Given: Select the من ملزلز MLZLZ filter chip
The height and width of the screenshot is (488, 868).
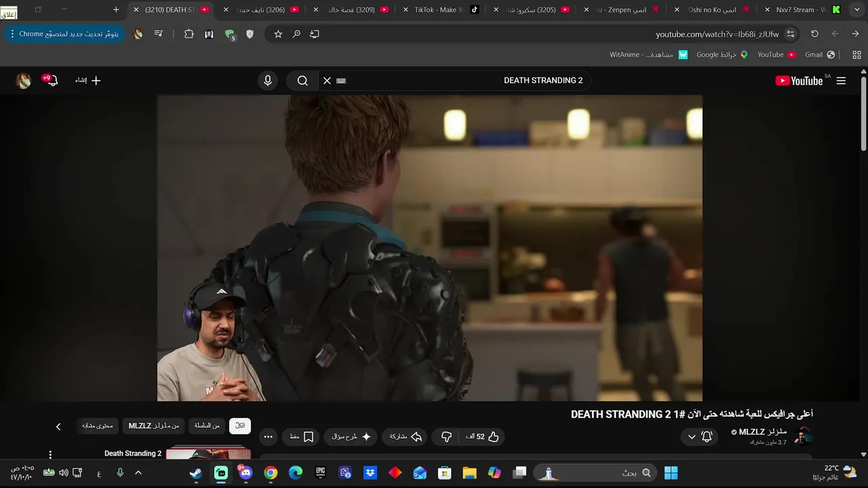Looking at the screenshot, I should tap(154, 426).
